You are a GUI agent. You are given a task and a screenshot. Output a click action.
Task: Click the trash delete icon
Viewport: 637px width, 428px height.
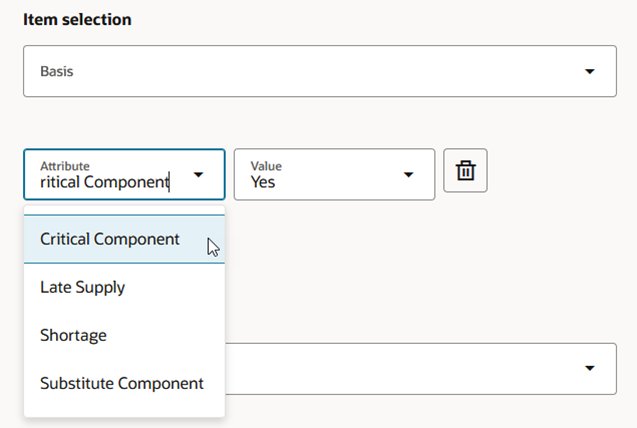tap(465, 172)
